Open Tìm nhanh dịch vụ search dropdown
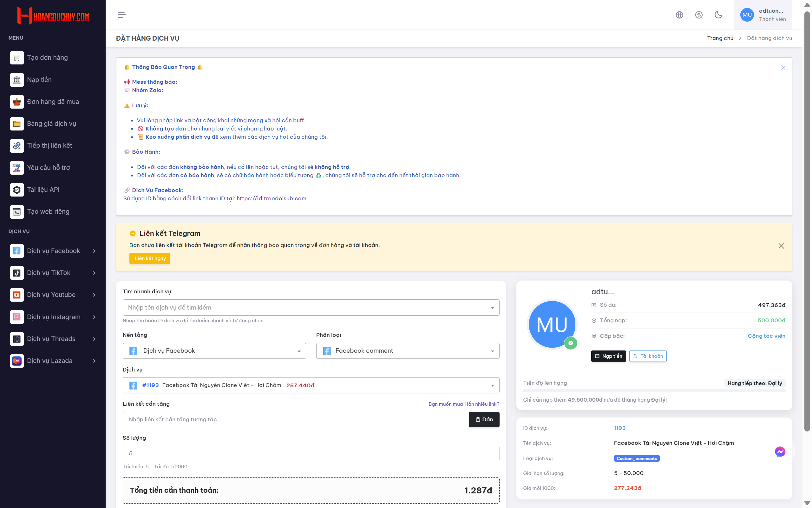 point(311,307)
